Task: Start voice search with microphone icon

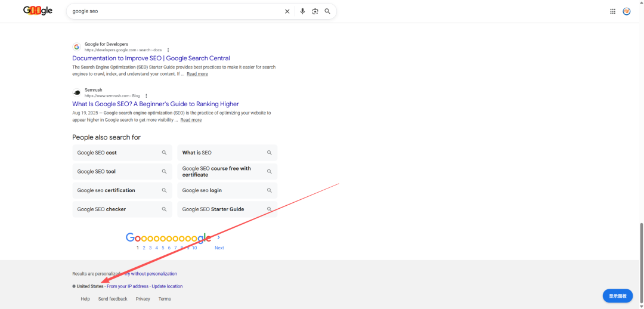Action: pyautogui.click(x=303, y=11)
